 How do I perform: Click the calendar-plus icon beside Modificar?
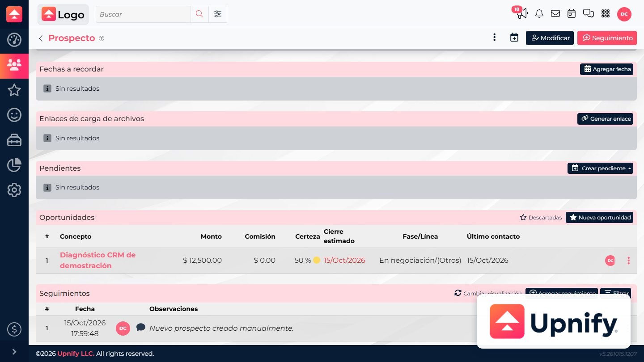[514, 38]
